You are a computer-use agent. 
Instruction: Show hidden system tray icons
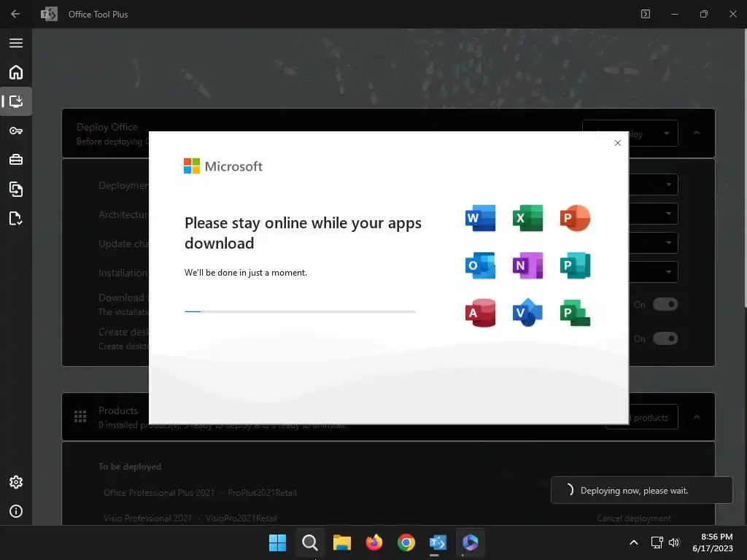(634, 542)
